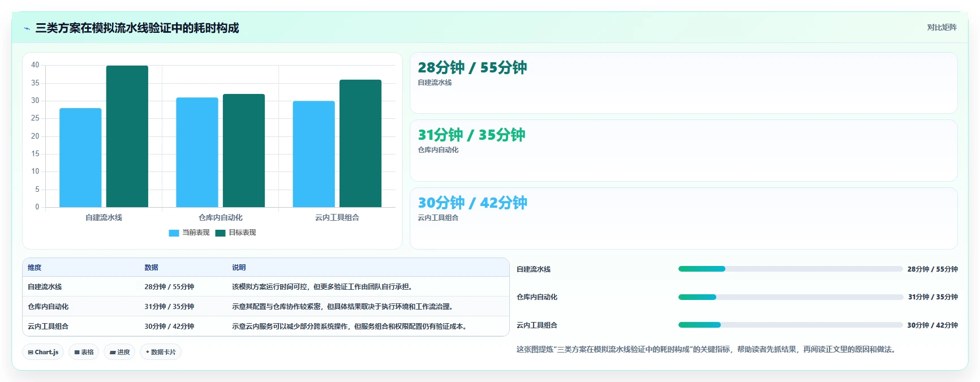Click the 云内工具组合 x-axis label in the chart

tap(337, 218)
